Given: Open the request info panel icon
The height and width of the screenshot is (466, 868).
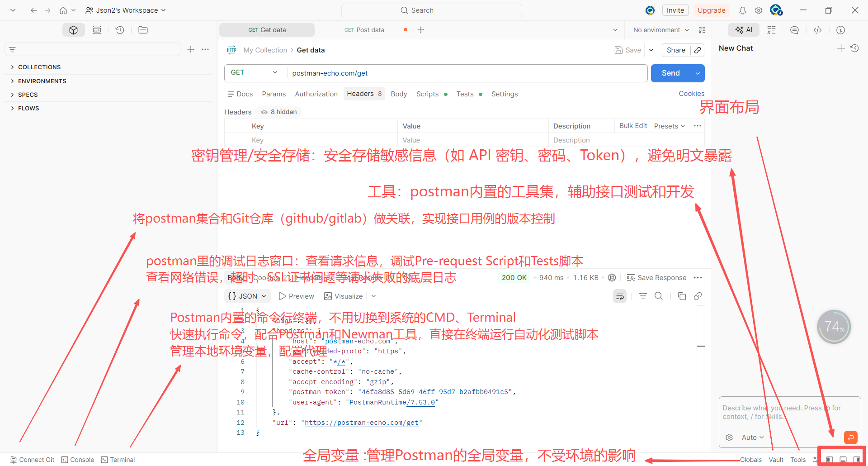Looking at the screenshot, I should coord(840,30).
